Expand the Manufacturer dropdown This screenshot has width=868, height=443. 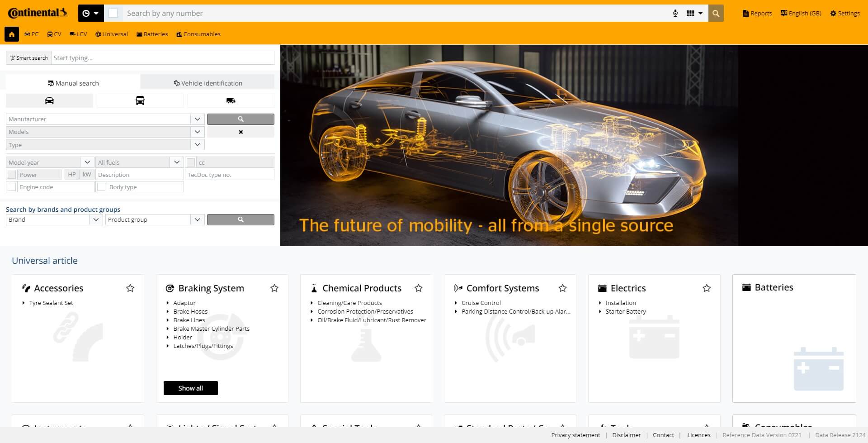pos(197,119)
